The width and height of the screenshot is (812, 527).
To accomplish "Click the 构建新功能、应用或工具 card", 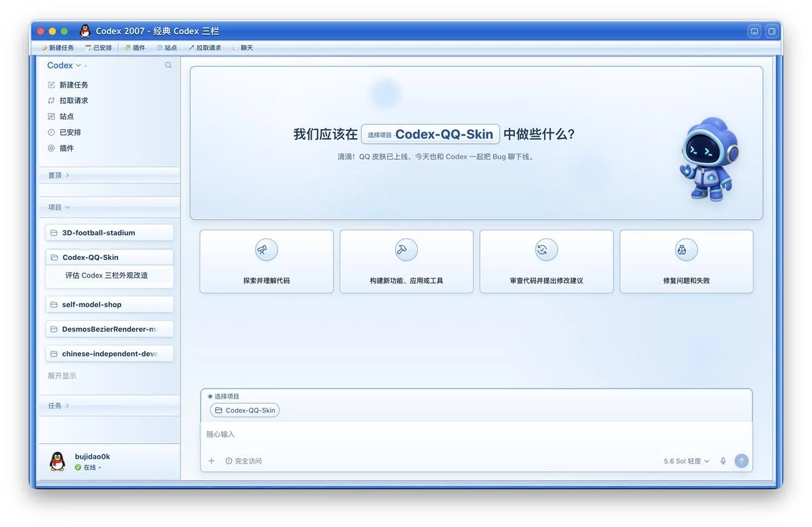I will click(x=406, y=262).
